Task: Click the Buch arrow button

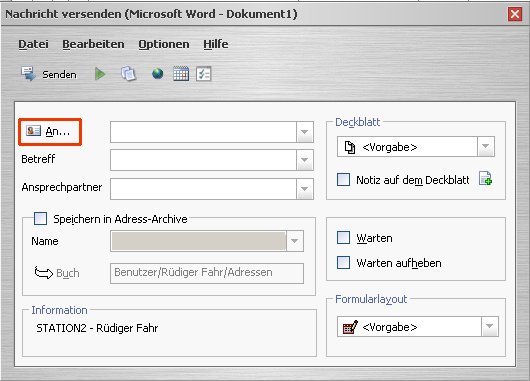Action: point(57,273)
